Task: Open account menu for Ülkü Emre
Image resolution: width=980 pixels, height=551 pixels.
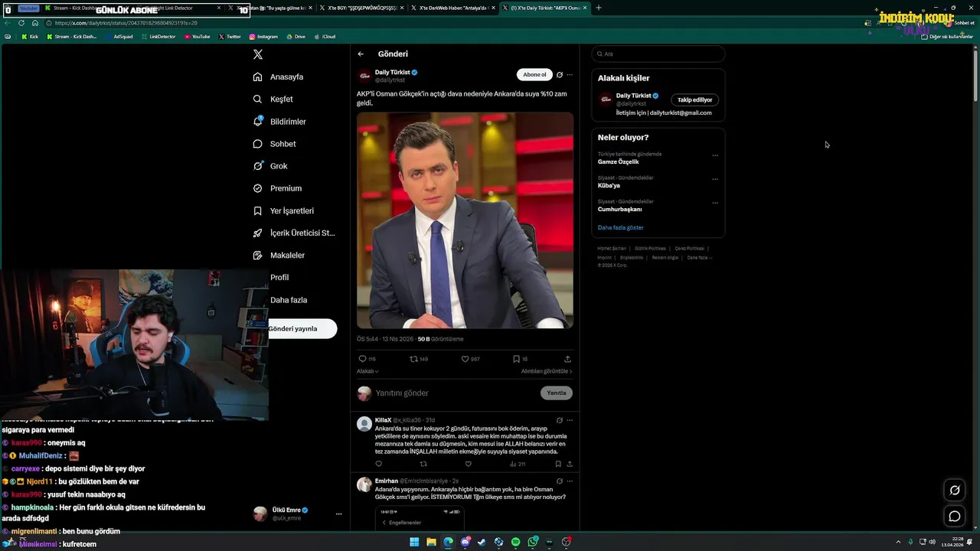Action: pyautogui.click(x=338, y=514)
